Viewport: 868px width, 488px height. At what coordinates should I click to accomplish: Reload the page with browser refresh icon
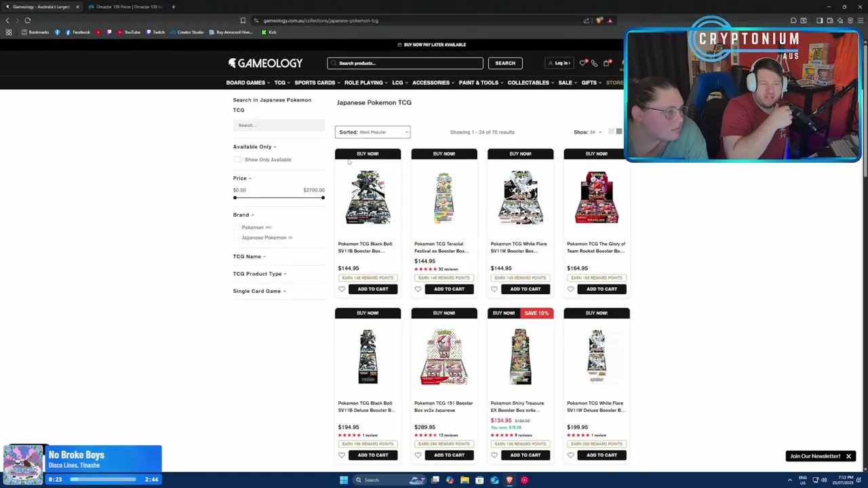click(x=28, y=20)
